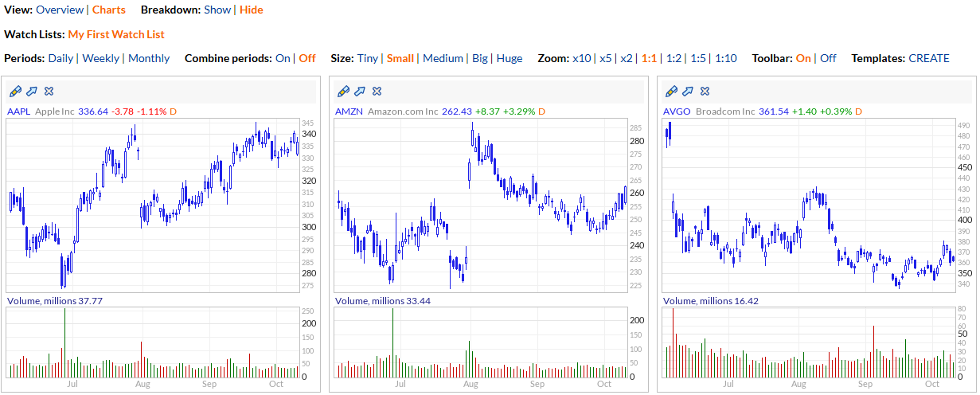The height and width of the screenshot is (395, 980).
Task: Click AVGO Volume, millions 16.42 label
Action: 711,301
